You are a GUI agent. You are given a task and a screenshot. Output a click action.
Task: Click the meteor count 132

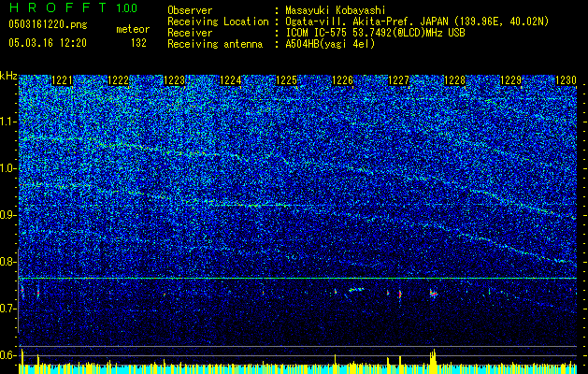click(x=138, y=43)
